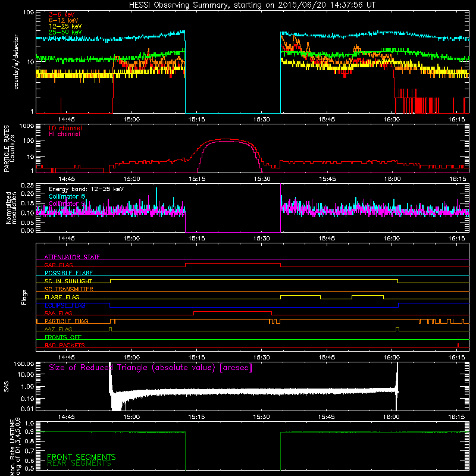Image resolution: width=476 pixels, height=476 pixels.
Task: Select the 'POSSIBLE FLARE' flag label
Action: (68, 273)
